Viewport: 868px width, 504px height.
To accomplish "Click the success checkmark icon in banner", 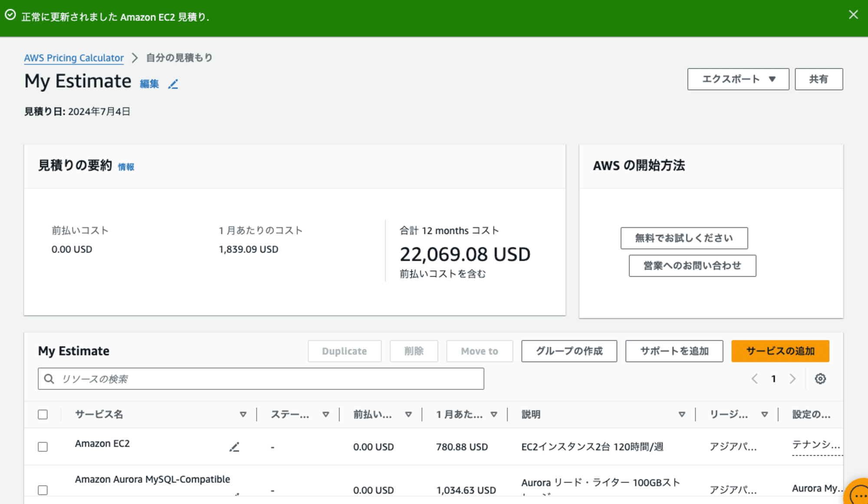I will point(10,15).
